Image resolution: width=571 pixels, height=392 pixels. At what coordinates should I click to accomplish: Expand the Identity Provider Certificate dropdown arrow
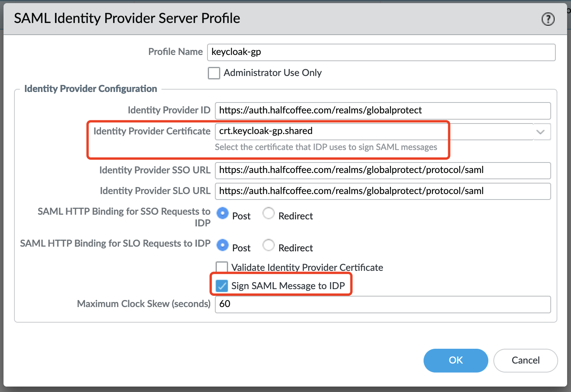click(541, 132)
